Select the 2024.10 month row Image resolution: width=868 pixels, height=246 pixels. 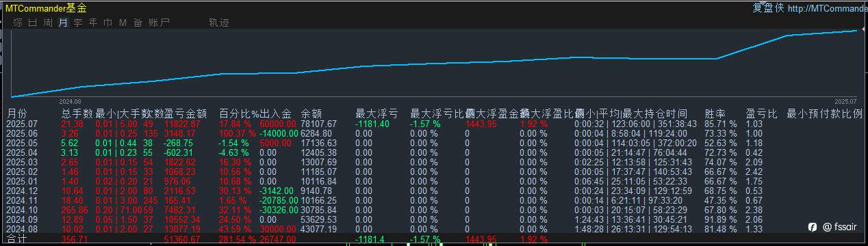(x=434, y=210)
